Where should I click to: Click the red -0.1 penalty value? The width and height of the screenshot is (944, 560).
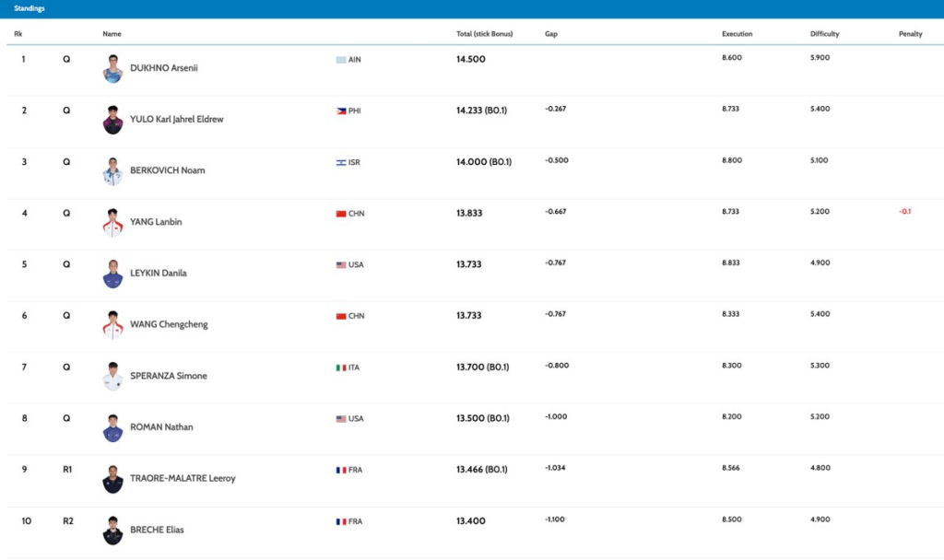pyautogui.click(x=904, y=212)
